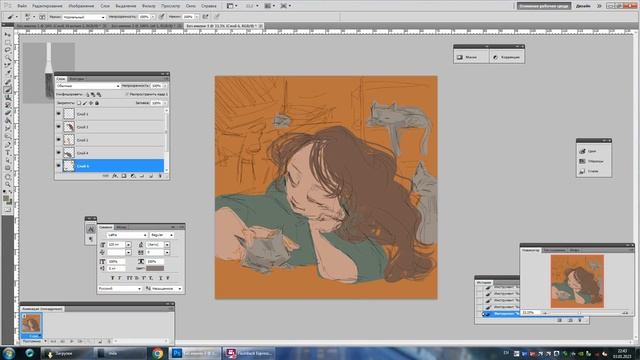Open the Коррекция panel button

(507, 57)
